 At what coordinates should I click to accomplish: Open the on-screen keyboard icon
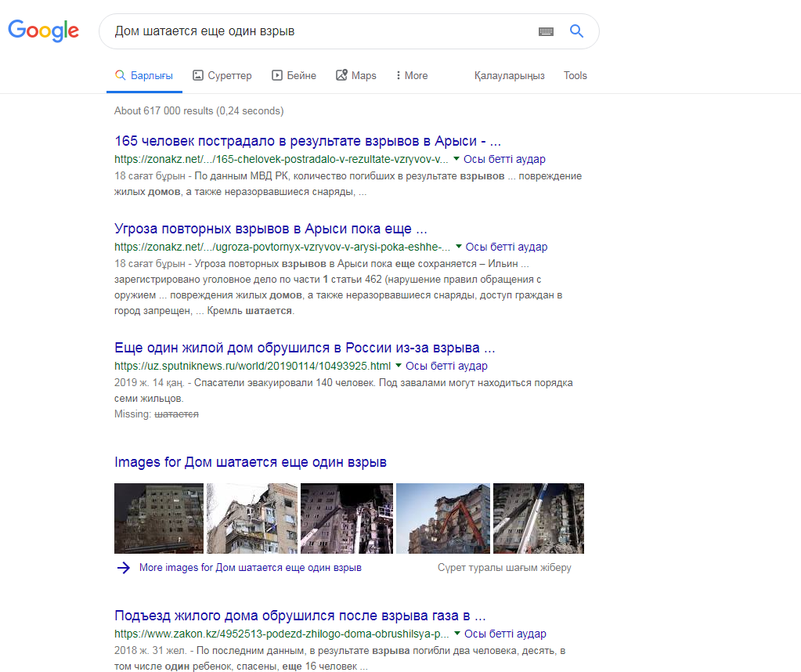546,31
